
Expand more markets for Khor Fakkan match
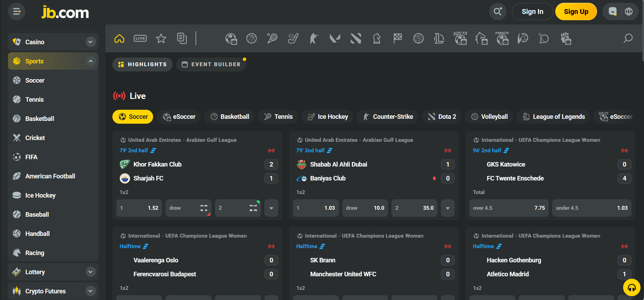click(271, 208)
